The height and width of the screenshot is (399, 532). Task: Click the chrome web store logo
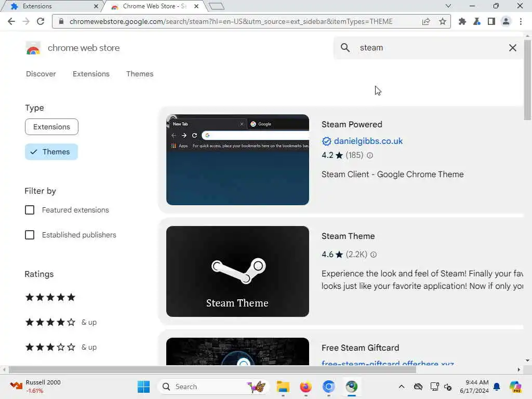pyautogui.click(x=33, y=48)
